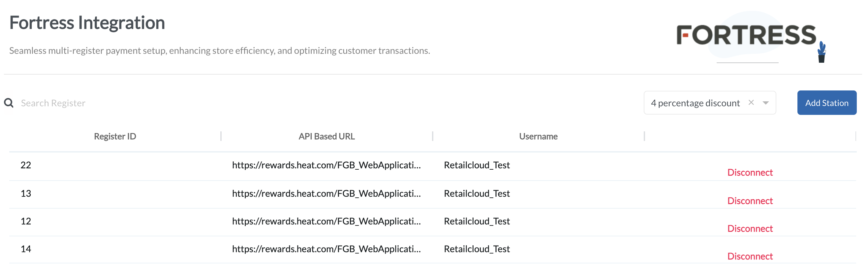Disconnect register 12

(750, 228)
